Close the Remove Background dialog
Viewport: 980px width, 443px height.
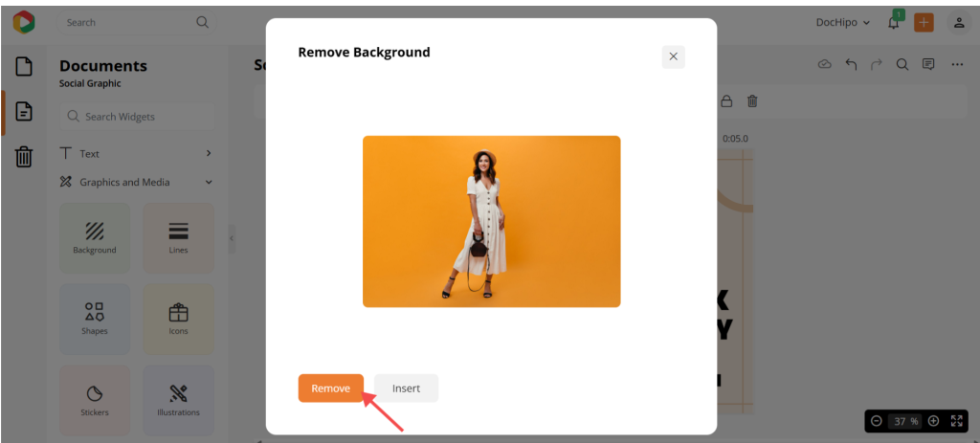click(673, 56)
